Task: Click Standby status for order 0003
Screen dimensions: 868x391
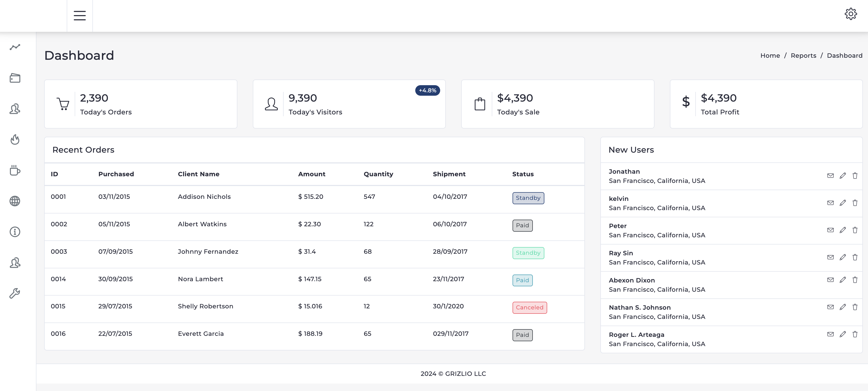Action: 528,253
